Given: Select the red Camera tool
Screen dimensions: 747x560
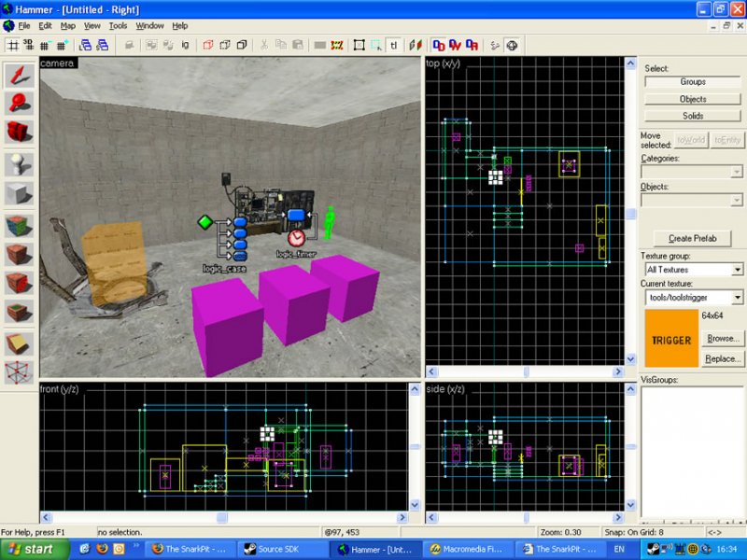Looking at the screenshot, I should point(19,133).
